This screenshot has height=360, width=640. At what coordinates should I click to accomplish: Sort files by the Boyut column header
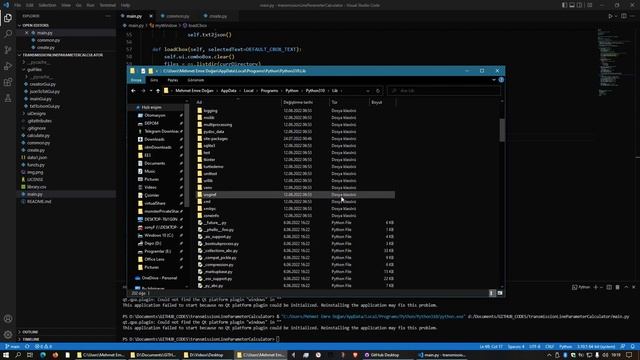pyautogui.click(x=377, y=102)
